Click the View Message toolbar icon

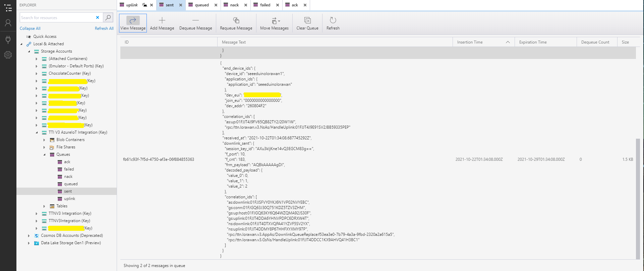[x=133, y=20]
